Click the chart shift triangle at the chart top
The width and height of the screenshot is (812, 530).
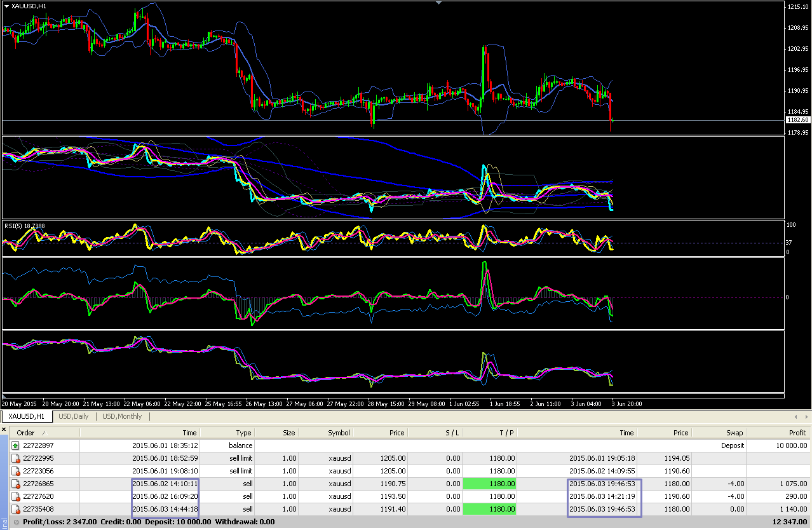438,3
